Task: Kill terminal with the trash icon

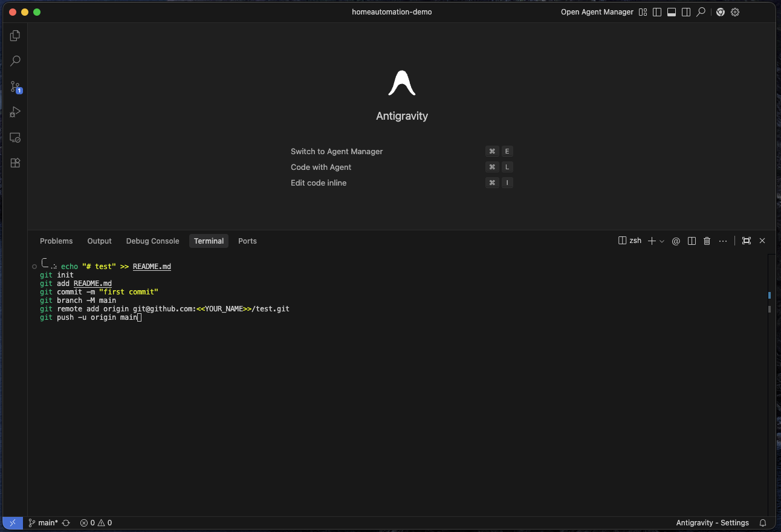Action: pyautogui.click(x=707, y=241)
